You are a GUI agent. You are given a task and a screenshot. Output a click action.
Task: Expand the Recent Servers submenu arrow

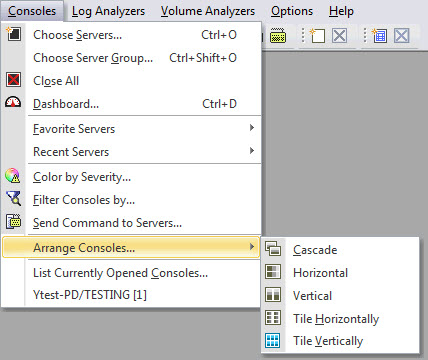252,151
